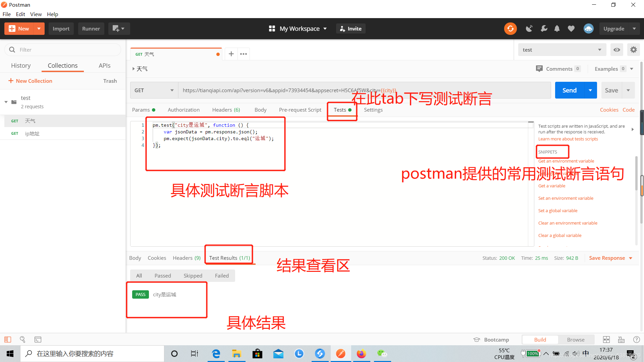Viewport: 644px width, 362px height.
Task: Click the sync status icon
Action: point(510,28)
